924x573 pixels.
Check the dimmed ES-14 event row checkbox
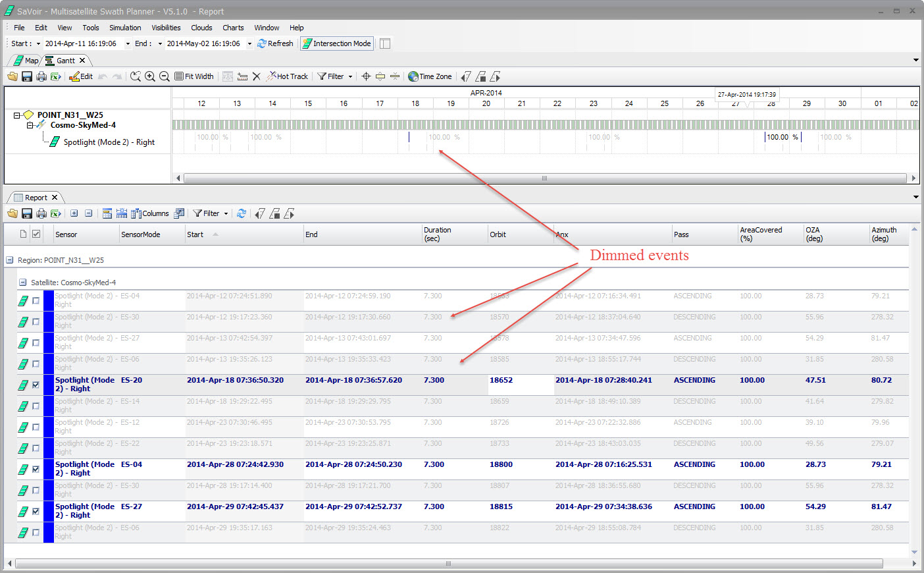pyautogui.click(x=36, y=406)
